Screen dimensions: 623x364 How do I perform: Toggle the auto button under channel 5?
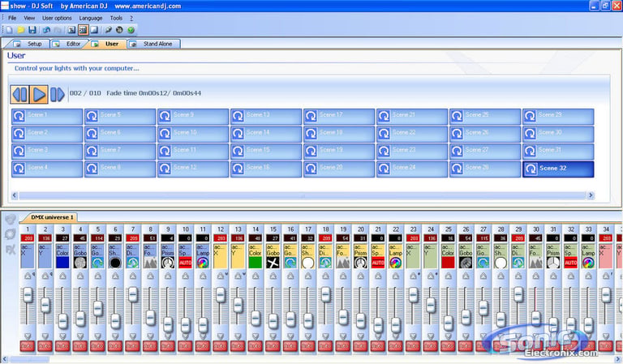pos(97,346)
